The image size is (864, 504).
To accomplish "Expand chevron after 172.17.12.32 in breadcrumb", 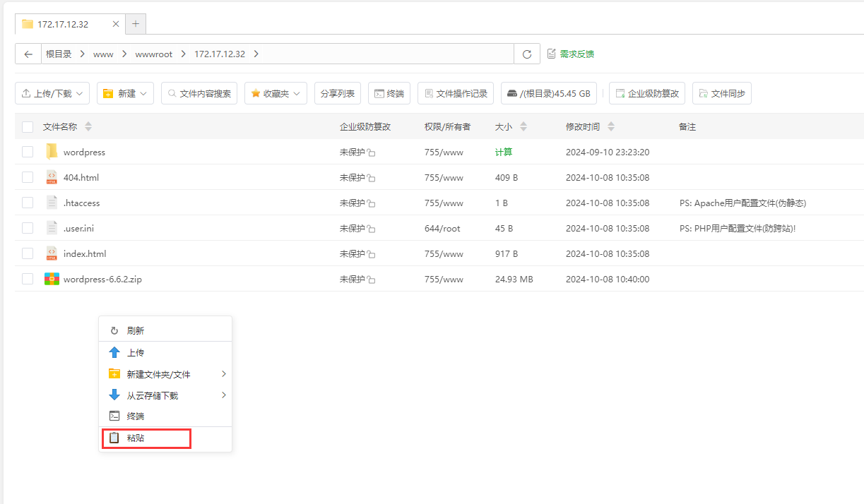I will pos(256,54).
